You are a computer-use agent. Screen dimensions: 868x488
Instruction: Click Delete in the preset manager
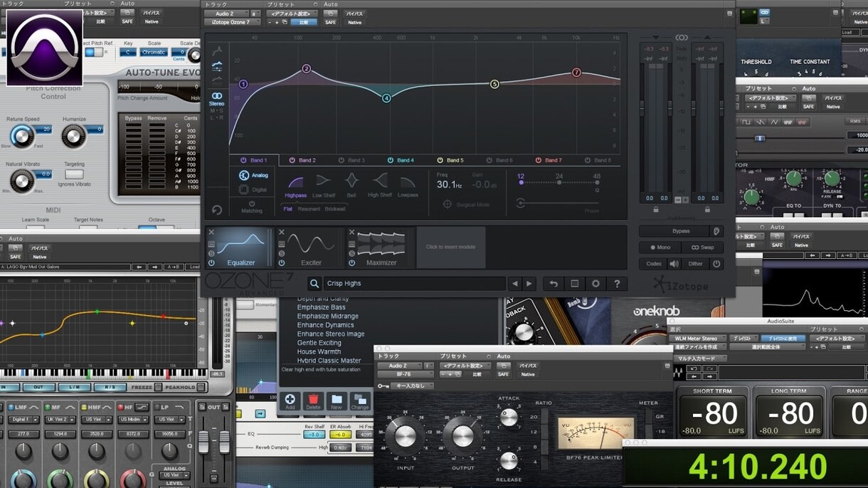(313, 402)
